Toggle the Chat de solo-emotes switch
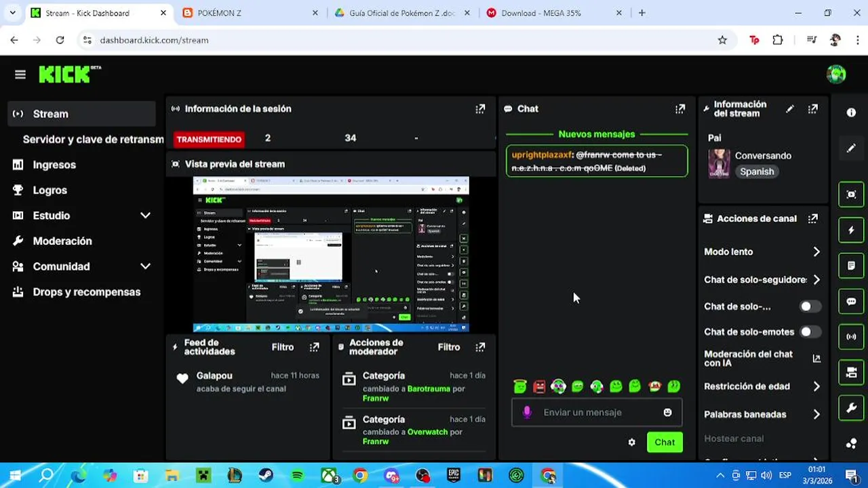868x488 pixels. (x=810, y=332)
